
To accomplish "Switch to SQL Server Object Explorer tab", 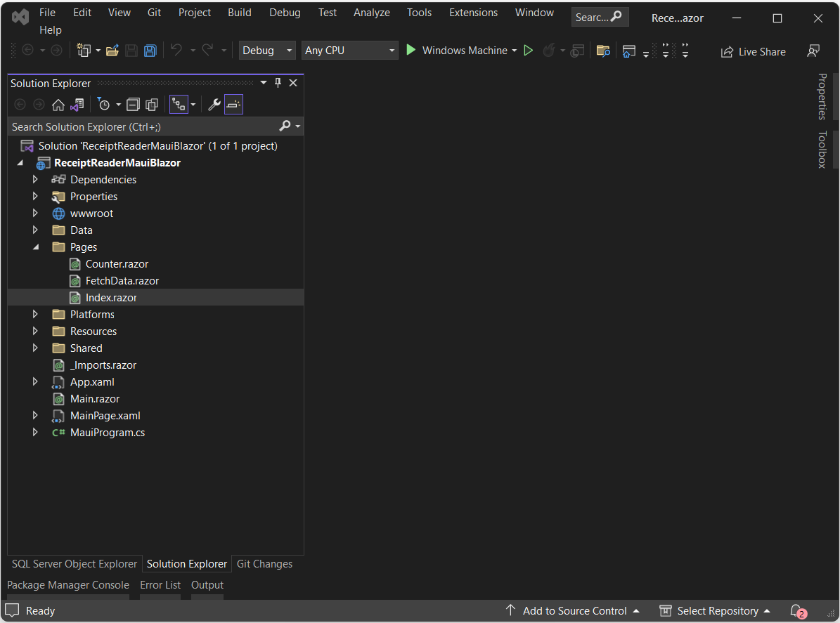I will 75,564.
